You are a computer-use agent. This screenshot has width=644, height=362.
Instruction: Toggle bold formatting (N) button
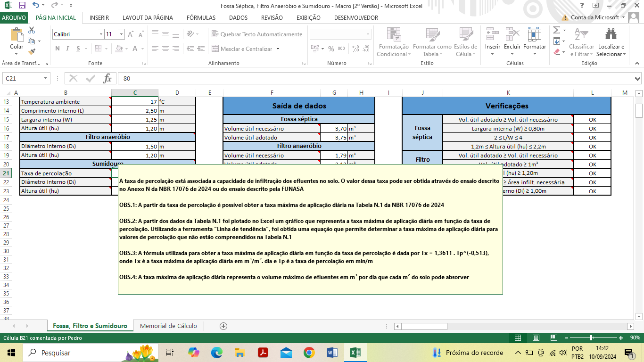click(x=58, y=49)
